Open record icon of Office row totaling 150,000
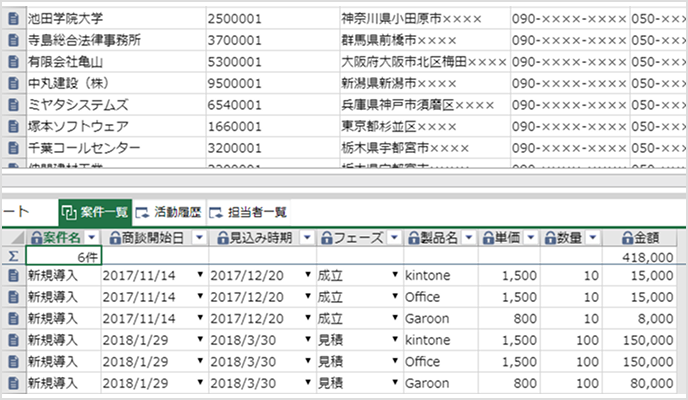The image size is (688, 400). (x=14, y=361)
